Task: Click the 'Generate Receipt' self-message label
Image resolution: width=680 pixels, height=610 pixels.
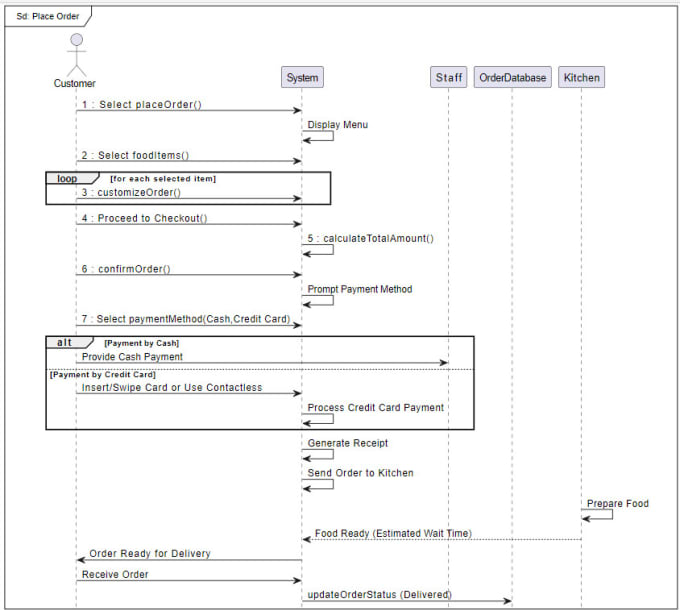Action: tap(347, 443)
